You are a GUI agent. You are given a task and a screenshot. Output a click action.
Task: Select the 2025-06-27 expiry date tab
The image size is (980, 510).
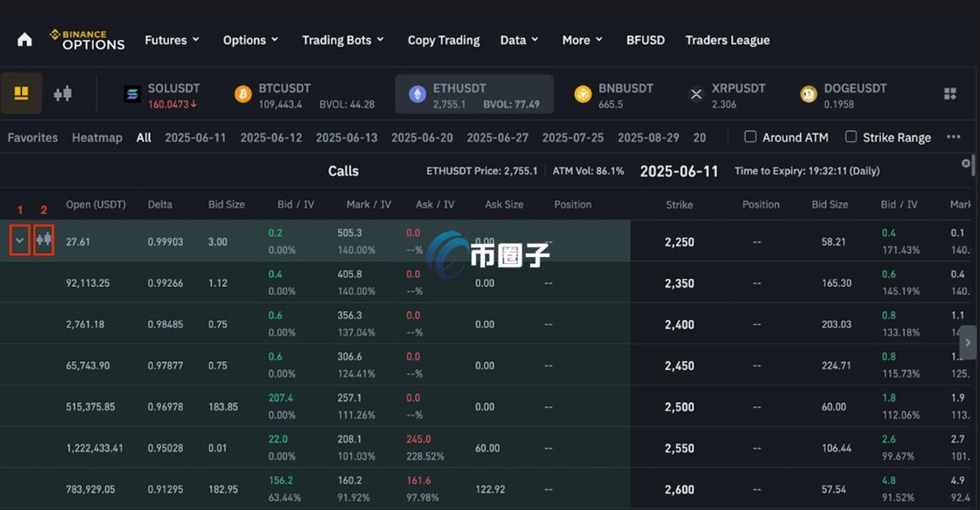[x=498, y=138]
